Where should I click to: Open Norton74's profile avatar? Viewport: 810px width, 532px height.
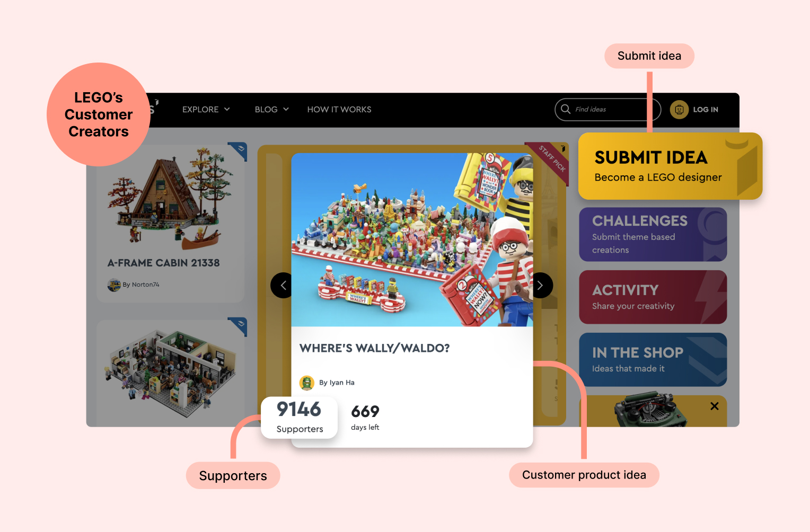pyautogui.click(x=115, y=285)
